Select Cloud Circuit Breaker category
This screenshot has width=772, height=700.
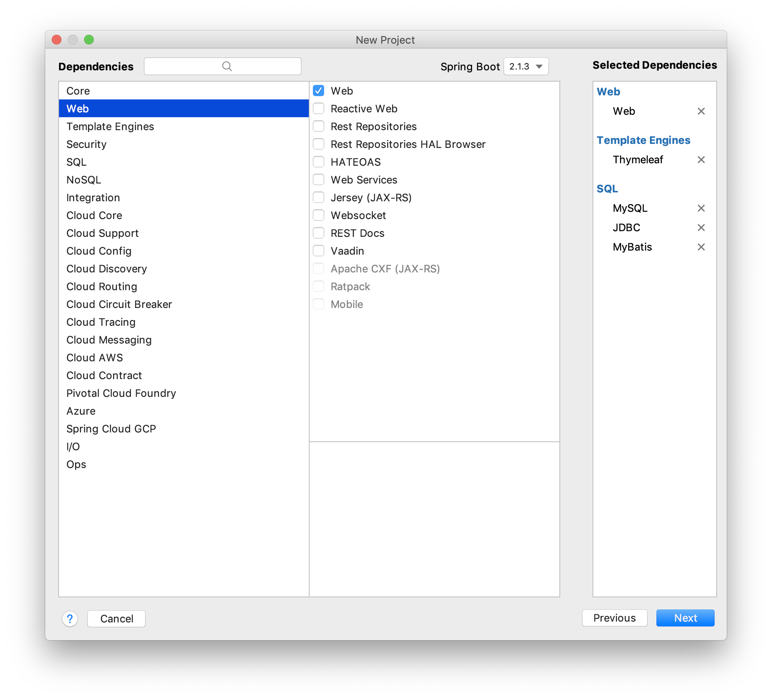coord(184,304)
